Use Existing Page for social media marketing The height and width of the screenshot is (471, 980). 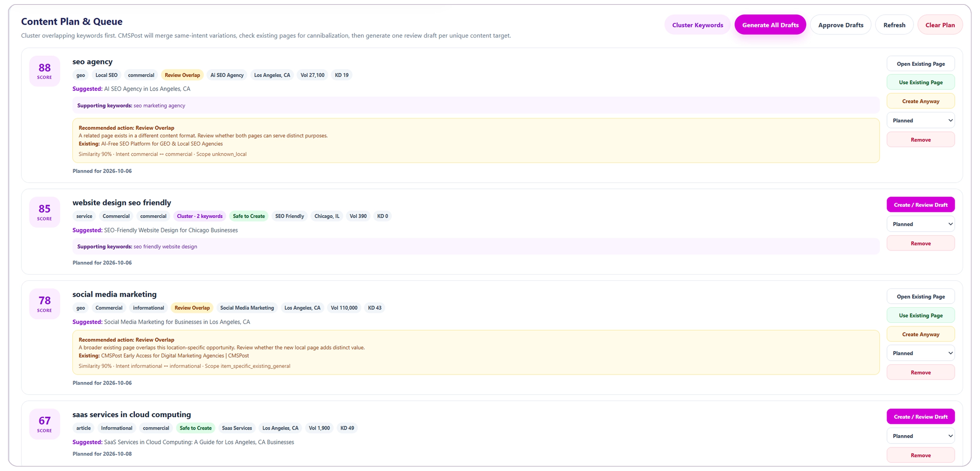click(921, 315)
